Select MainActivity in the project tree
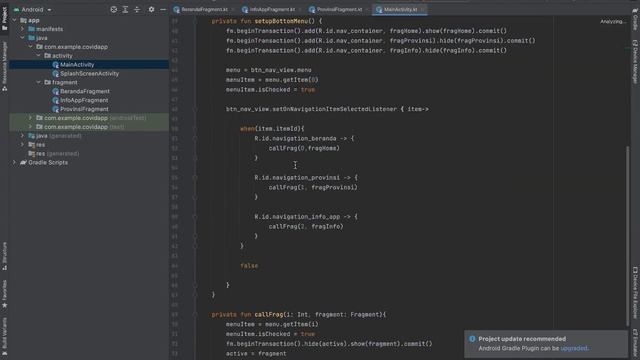 coord(77,64)
